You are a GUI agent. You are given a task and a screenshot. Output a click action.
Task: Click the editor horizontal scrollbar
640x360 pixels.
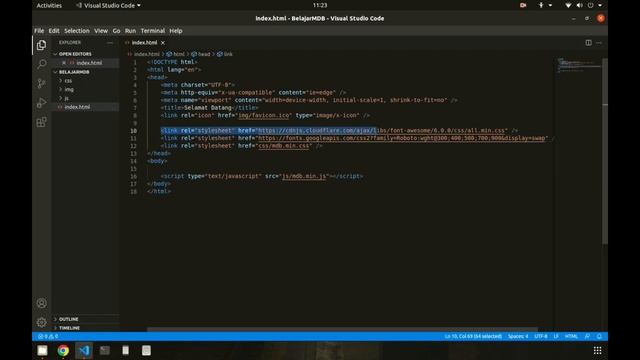[x=342, y=329]
